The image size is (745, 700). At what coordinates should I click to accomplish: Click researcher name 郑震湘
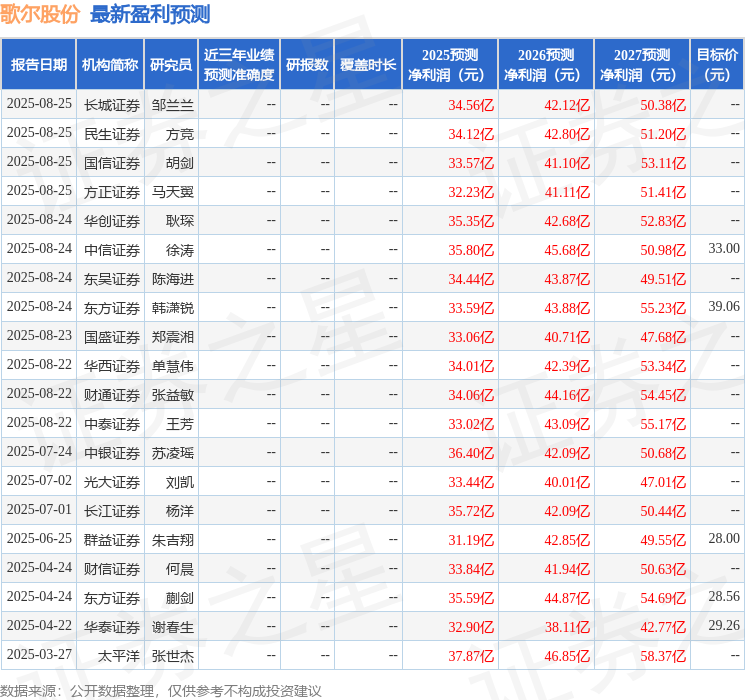173,337
